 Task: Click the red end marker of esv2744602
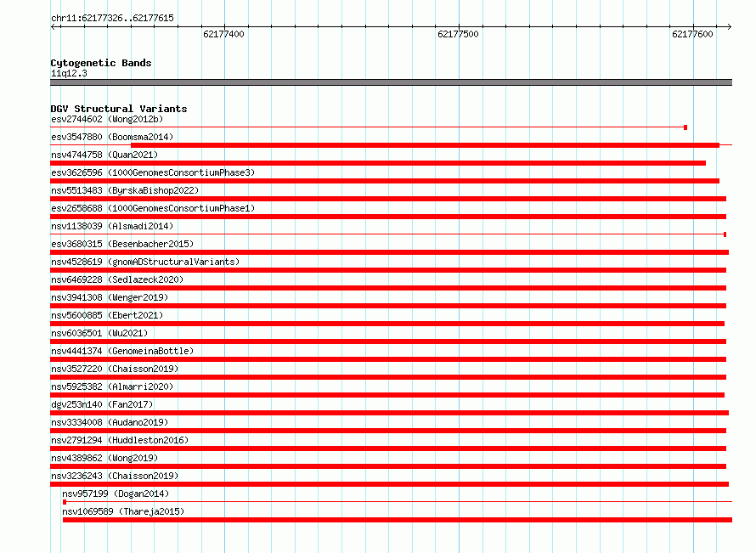click(x=685, y=127)
